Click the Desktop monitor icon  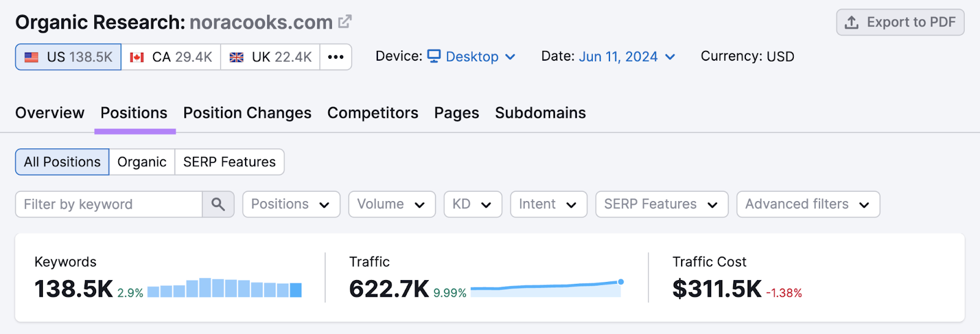click(x=434, y=56)
